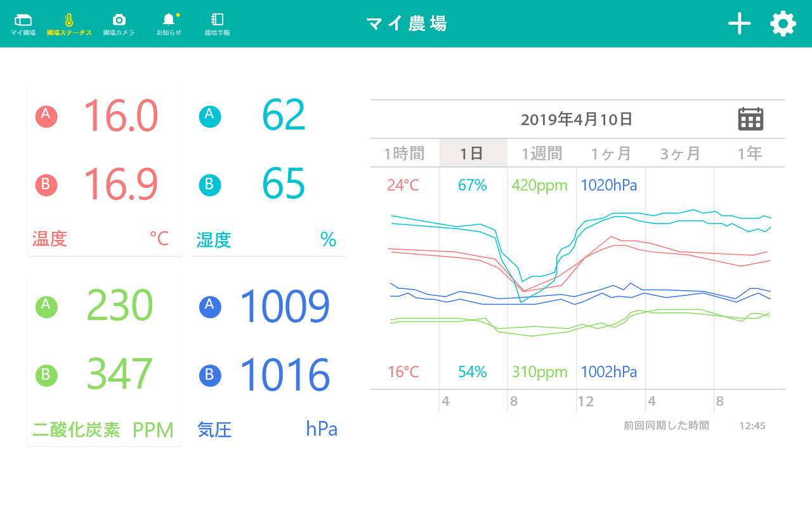Open お知らせ notifications bell
The height and width of the screenshot is (508, 812).
coord(168,20)
